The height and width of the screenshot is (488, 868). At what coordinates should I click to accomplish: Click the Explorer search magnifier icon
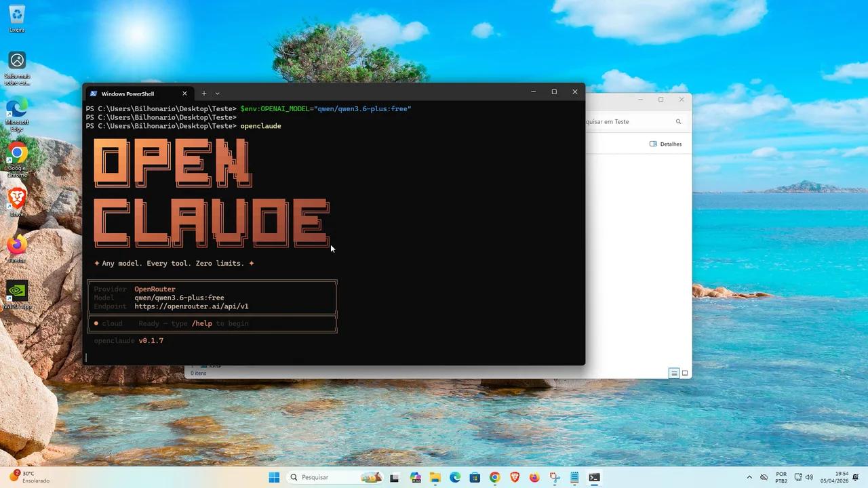click(678, 121)
